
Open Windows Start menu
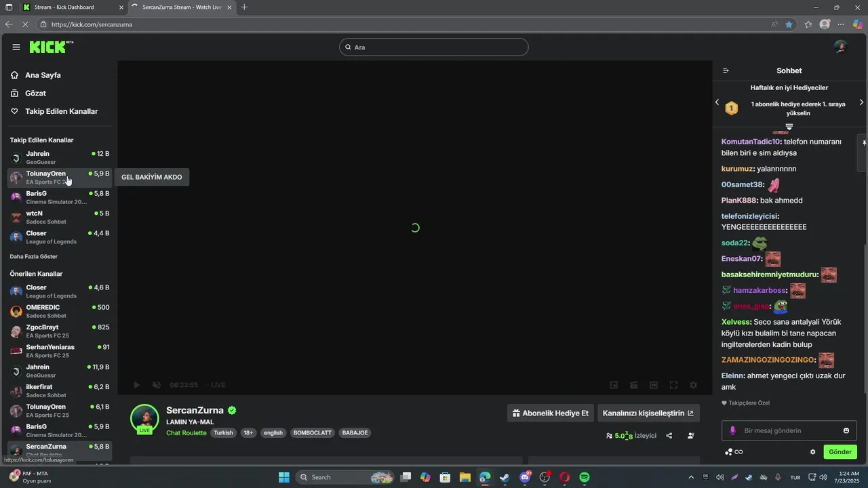click(x=284, y=477)
